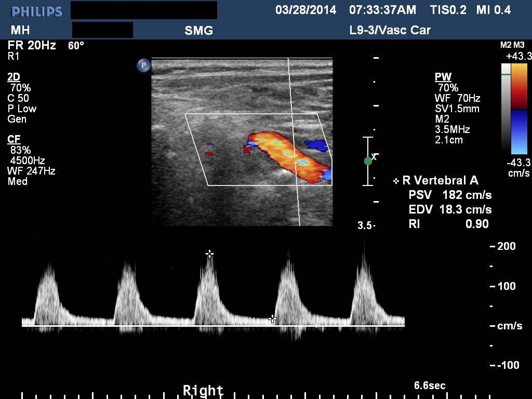
Task: Click the caliper symbol beside R Vertebral A
Action: [396, 181]
